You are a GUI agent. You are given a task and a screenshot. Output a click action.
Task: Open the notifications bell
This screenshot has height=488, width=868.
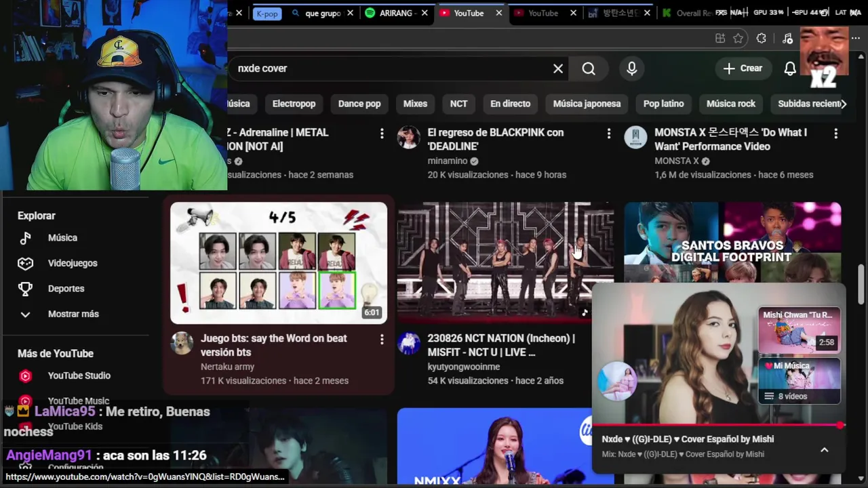790,68
